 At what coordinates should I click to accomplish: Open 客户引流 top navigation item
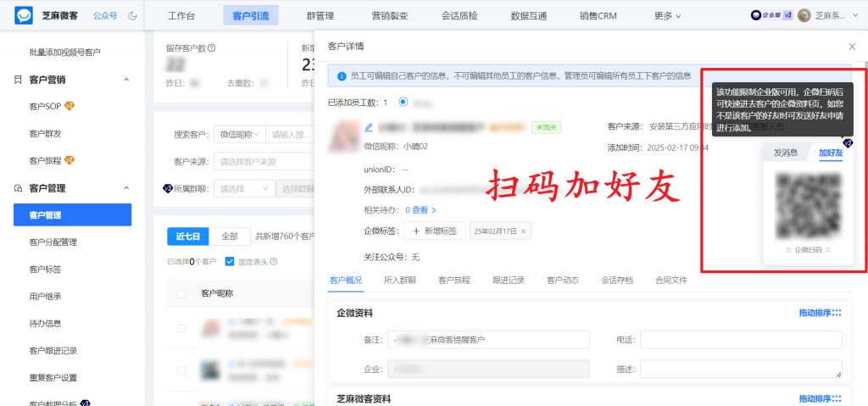tap(251, 15)
